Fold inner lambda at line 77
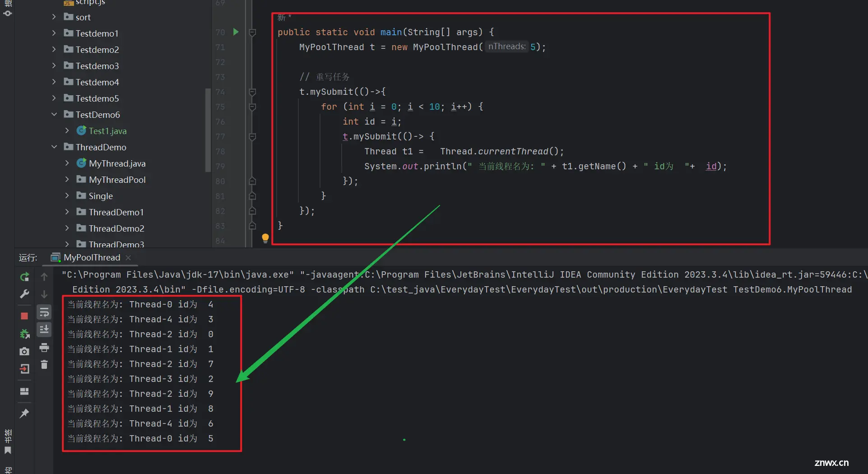 point(253,137)
